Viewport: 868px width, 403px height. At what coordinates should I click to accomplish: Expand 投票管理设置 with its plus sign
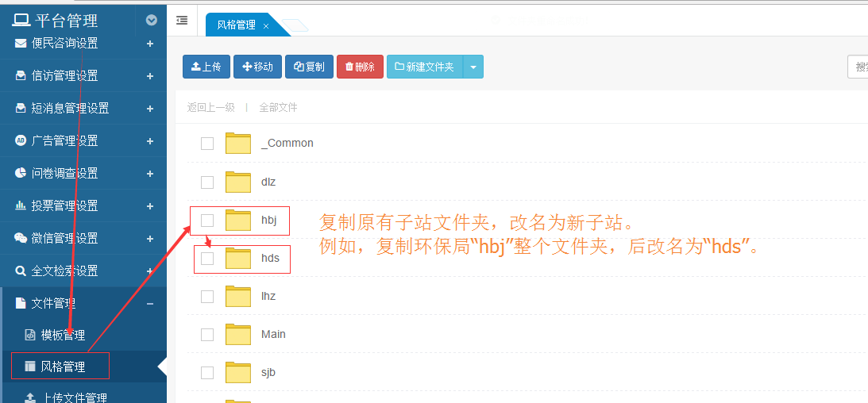[150, 206]
